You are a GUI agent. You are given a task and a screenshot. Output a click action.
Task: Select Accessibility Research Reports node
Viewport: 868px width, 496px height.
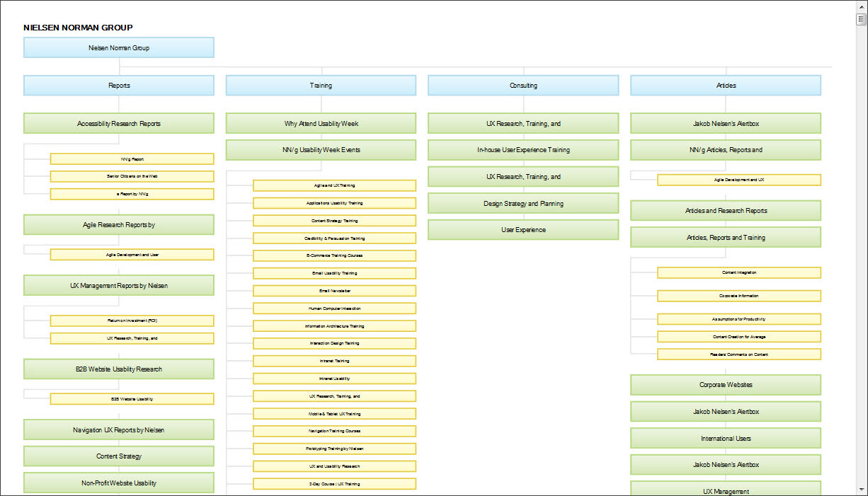(x=119, y=122)
